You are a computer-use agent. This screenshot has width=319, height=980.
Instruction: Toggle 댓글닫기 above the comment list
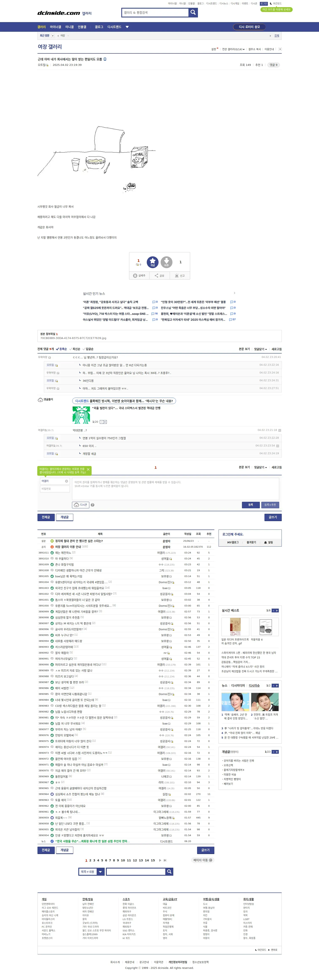(261, 349)
